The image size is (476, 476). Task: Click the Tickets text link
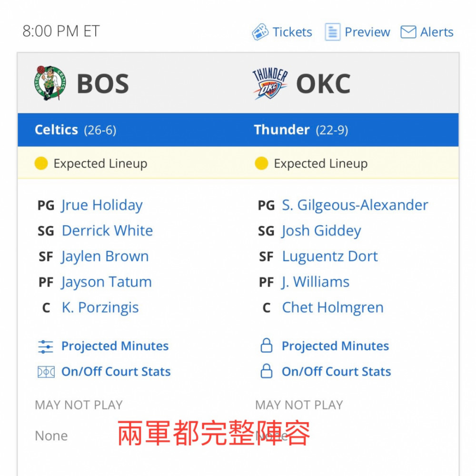[x=292, y=32]
